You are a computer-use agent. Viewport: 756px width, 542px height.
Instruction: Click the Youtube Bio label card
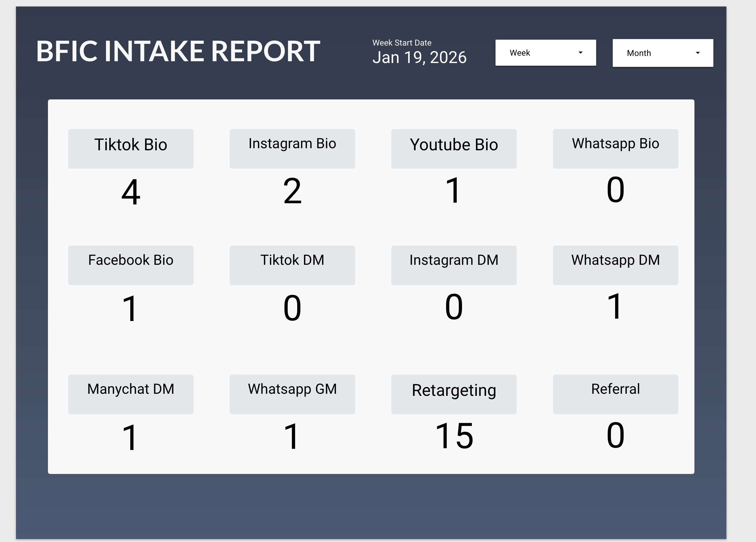(x=454, y=148)
